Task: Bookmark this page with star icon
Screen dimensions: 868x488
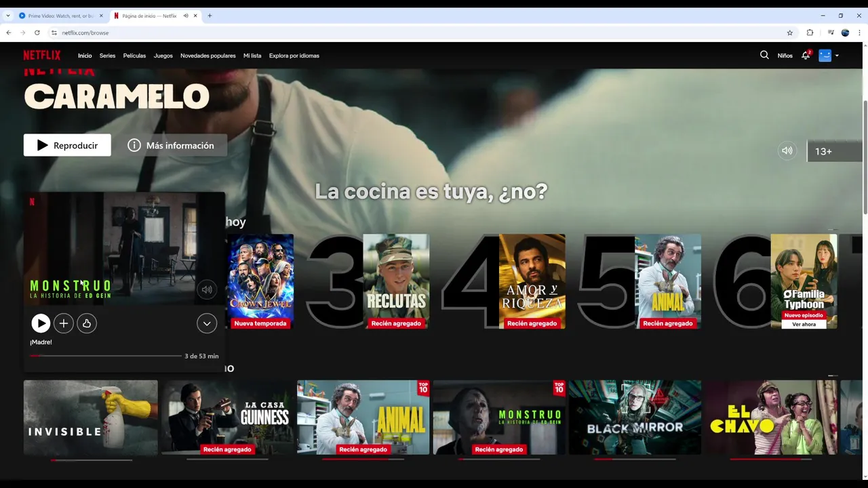Action: point(789,33)
